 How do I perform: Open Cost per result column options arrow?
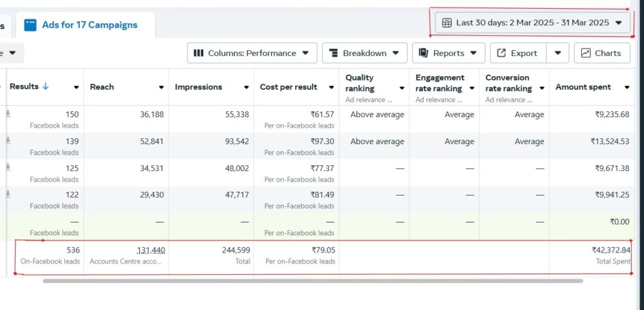pos(331,87)
